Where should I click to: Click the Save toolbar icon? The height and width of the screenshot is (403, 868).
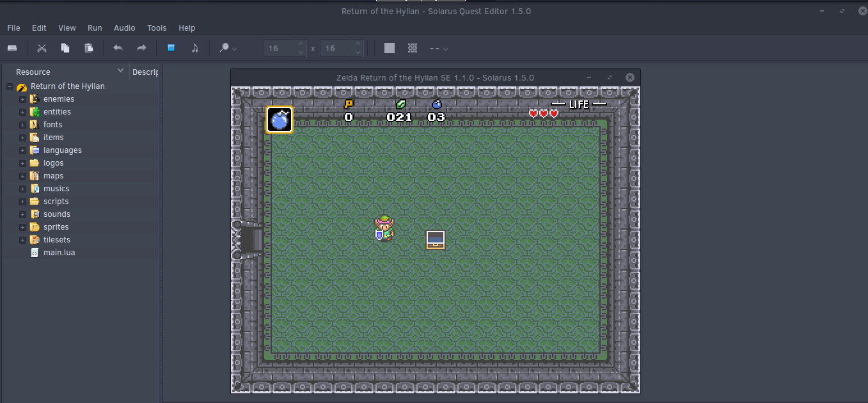[12, 48]
